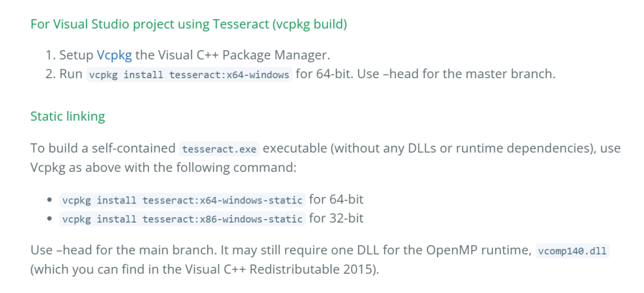Open the Vcpkg hyperlink in step 1
The width and height of the screenshot is (644, 293).
click(x=114, y=55)
